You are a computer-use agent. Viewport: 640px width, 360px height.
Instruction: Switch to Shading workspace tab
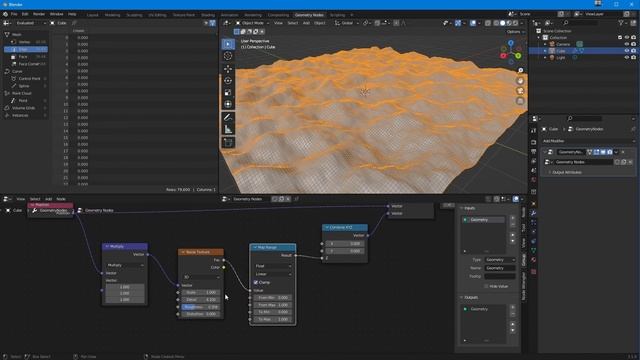[x=208, y=15]
